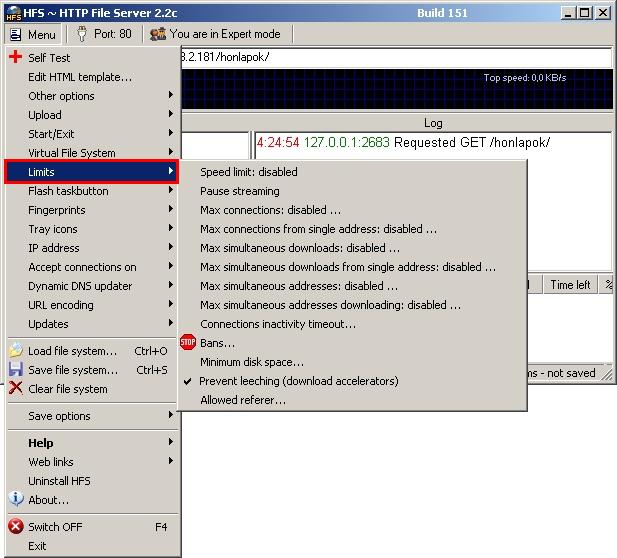Open Allowed referer… setting
617x558 pixels.
[x=352, y=400]
